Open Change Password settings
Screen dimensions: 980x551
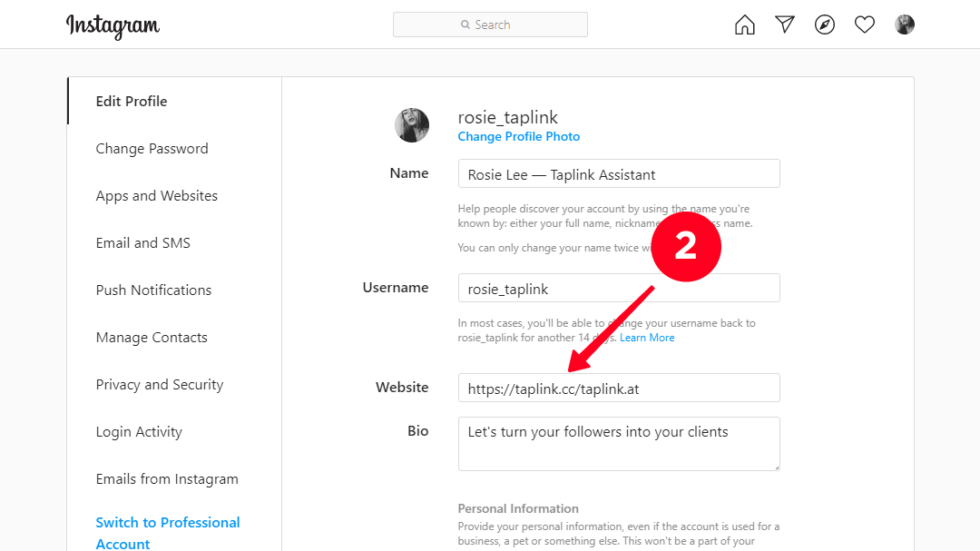pos(152,149)
